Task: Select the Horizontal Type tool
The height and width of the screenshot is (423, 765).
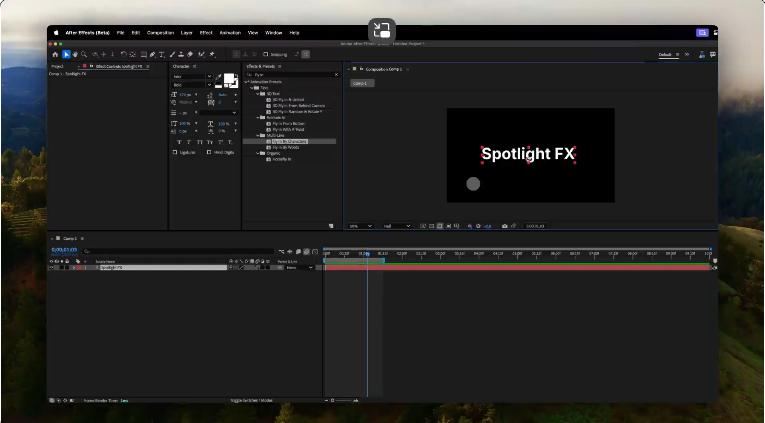Action: point(162,55)
